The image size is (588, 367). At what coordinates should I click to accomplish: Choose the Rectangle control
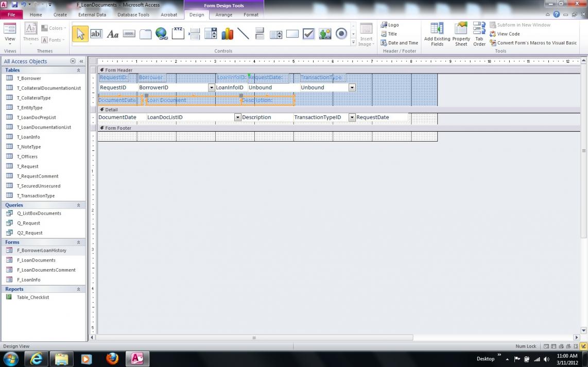tap(292, 34)
